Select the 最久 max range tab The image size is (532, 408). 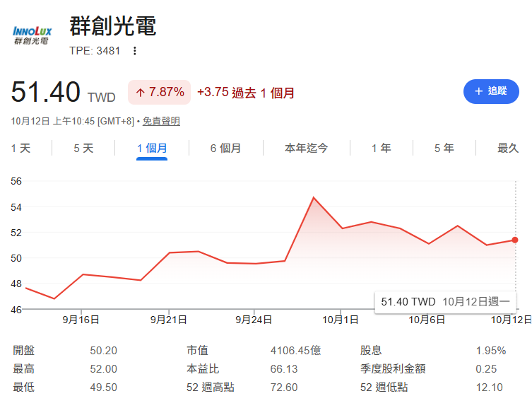pos(508,148)
